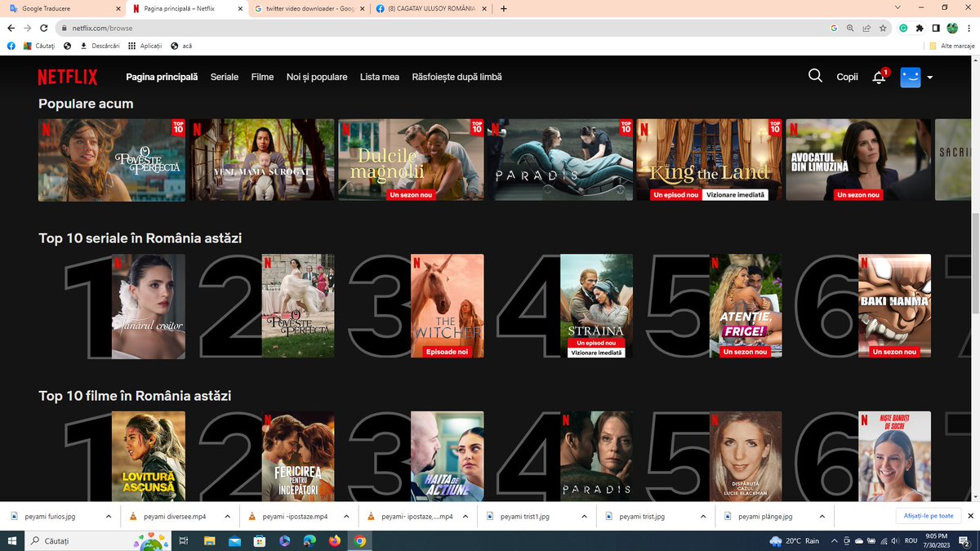Open the Descărcări bookmark

(100, 46)
